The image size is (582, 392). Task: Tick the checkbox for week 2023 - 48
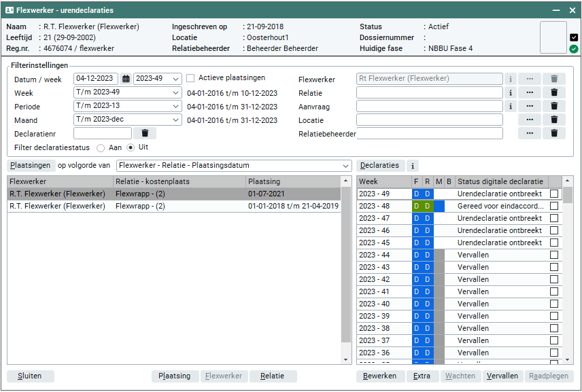tap(554, 206)
